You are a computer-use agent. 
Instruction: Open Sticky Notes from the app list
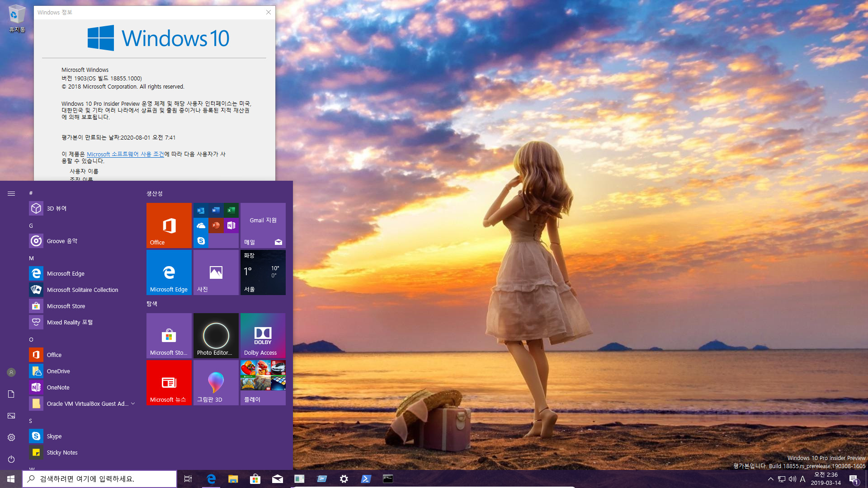click(x=81, y=452)
